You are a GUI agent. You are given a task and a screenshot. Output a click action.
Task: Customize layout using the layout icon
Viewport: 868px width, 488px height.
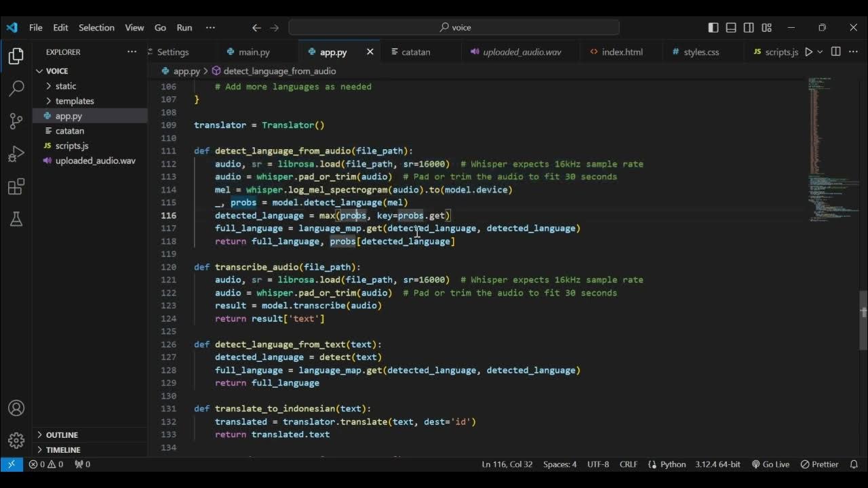(x=766, y=28)
